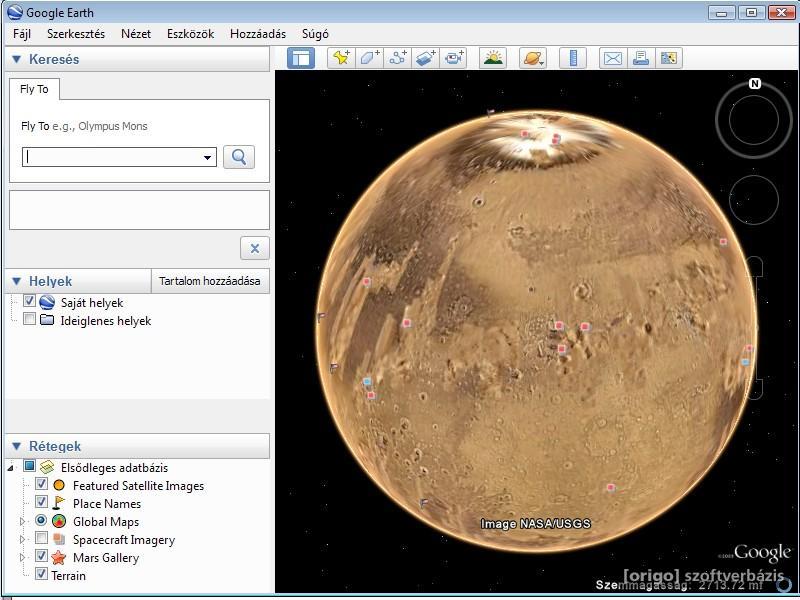Expand the Spacecraft Imagery tree node

tap(22, 539)
